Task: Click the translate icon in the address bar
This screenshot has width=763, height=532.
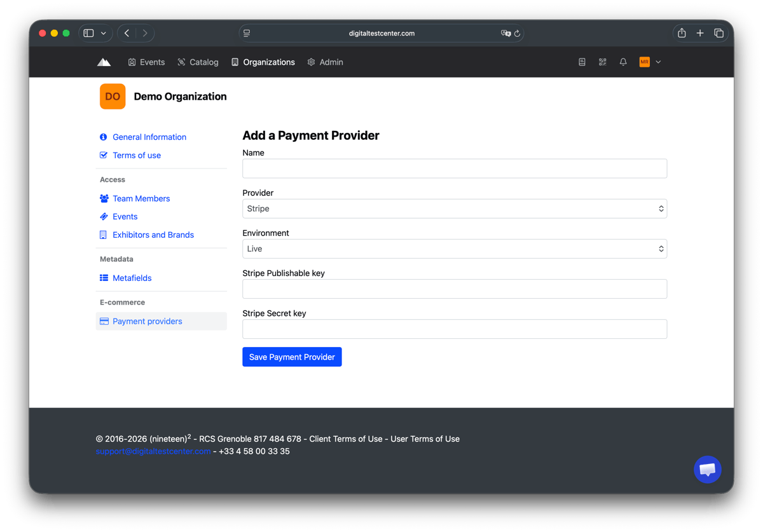Action: [x=505, y=33]
